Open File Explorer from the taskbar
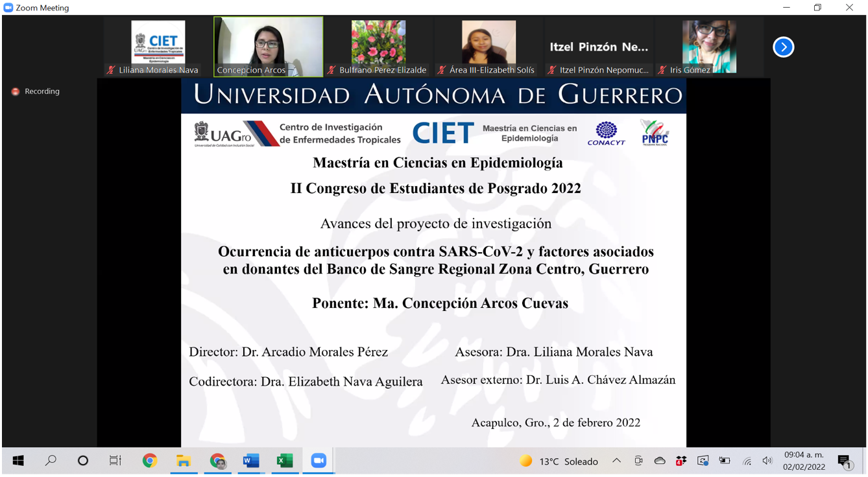The height and width of the screenshot is (477, 868). (x=184, y=461)
